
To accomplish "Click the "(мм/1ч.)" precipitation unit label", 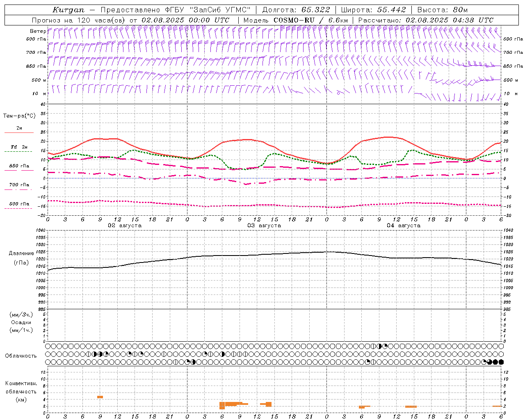I will click(x=21, y=330).
